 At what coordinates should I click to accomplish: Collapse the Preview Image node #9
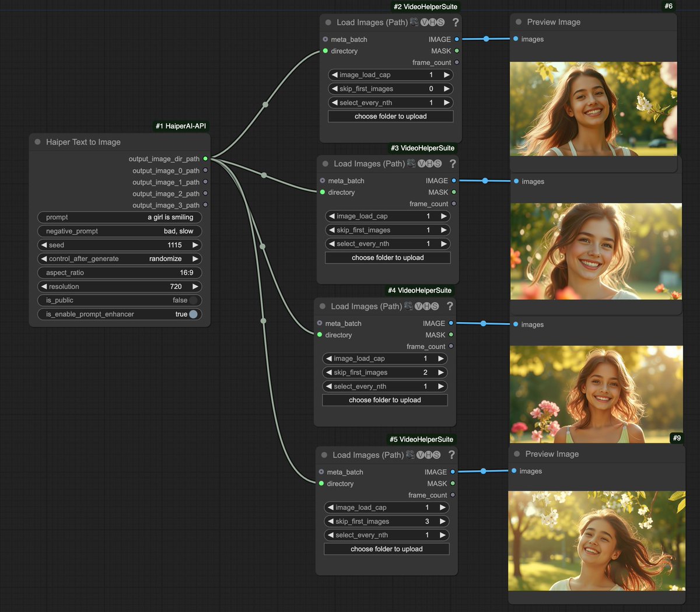tap(517, 454)
